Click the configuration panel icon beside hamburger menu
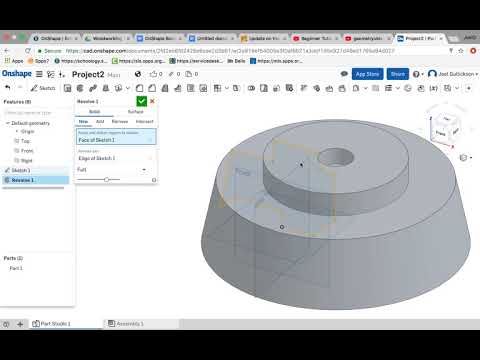 [x=51, y=74]
